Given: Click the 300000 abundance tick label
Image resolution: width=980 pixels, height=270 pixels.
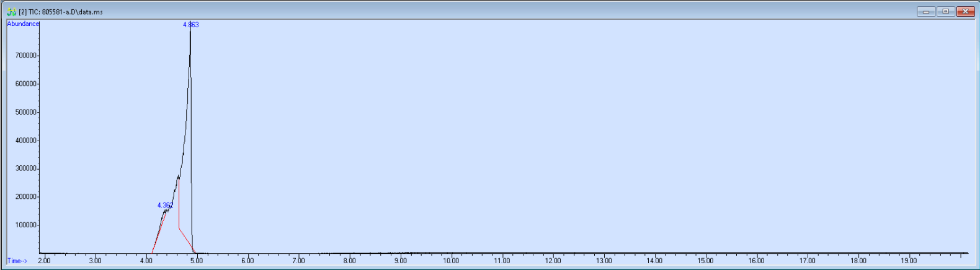Looking at the screenshot, I should (x=27, y=168).
